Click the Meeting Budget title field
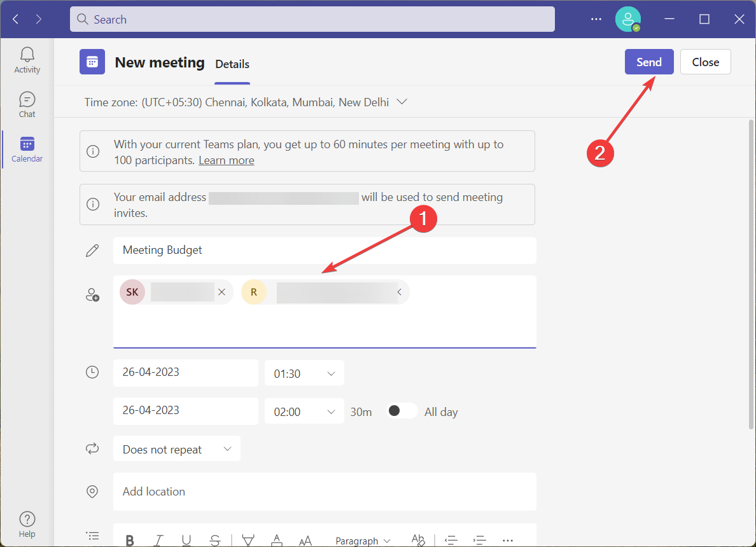The image size is (756, 547). pos(325,250)
